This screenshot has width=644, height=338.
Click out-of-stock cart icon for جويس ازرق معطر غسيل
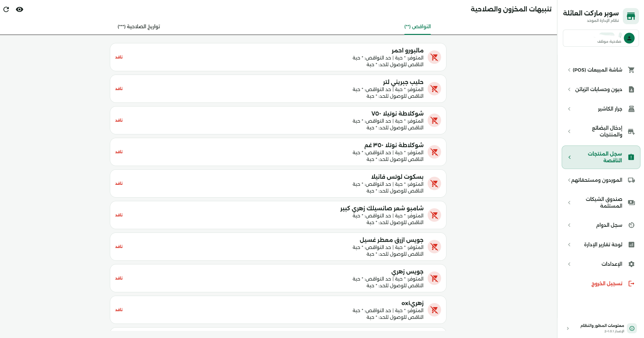coord(434,247)
